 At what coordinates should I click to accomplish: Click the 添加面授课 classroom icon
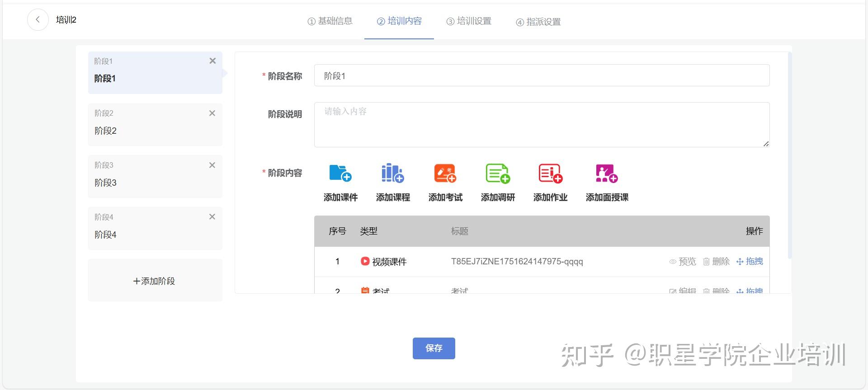[x=607, y=174]
